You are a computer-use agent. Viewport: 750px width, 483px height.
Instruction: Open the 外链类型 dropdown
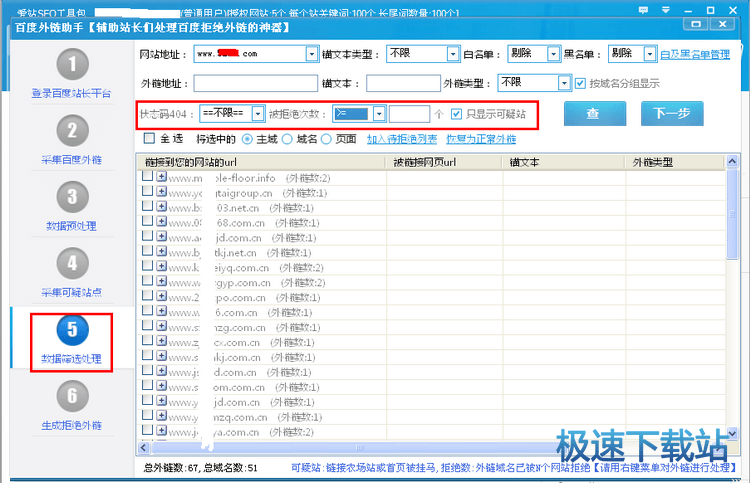564,83
